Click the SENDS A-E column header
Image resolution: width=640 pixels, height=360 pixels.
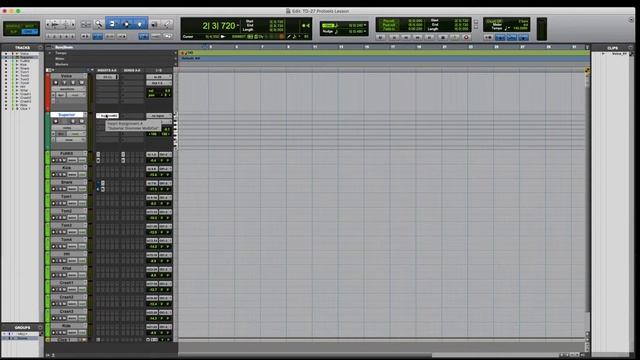[x=132, y=70]
